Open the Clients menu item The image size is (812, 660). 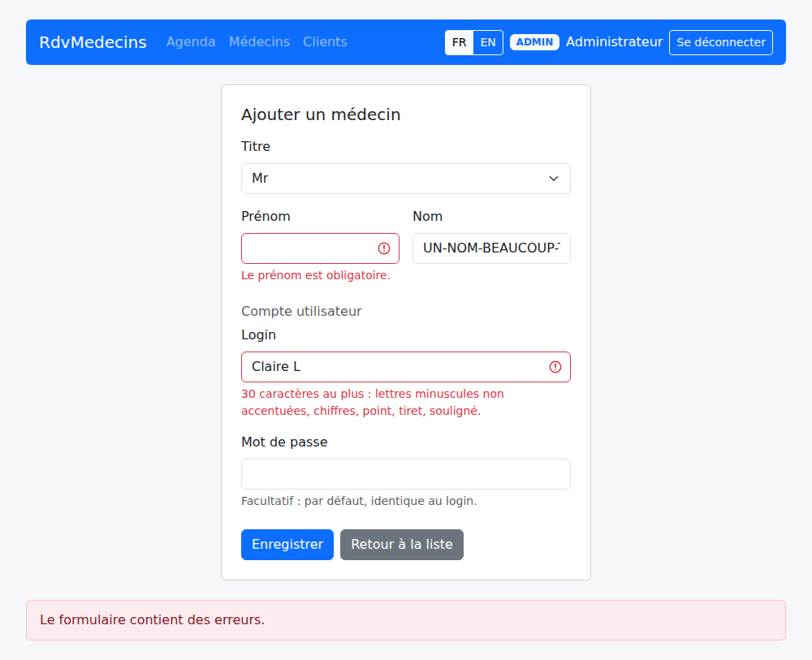pos(326,42)
